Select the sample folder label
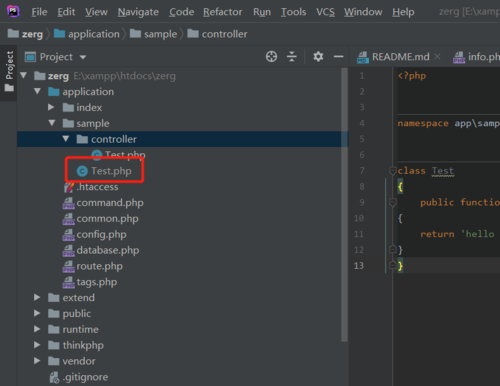500x386 pixels. point(93,123)
